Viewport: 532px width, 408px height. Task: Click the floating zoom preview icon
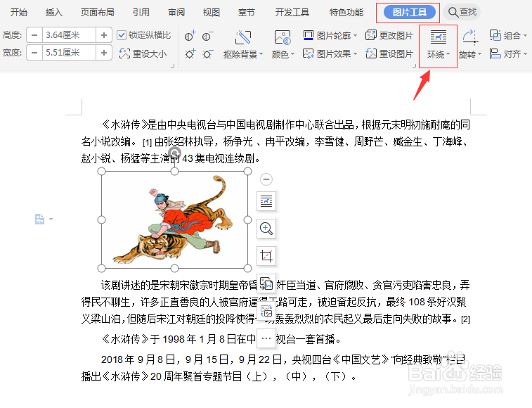click(266, 229)
